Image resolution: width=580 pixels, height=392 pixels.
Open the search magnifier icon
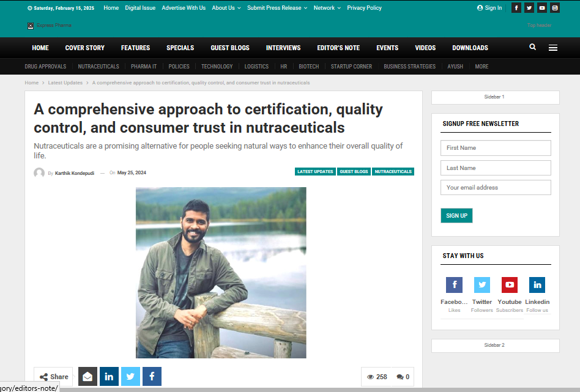pos(532,47)
